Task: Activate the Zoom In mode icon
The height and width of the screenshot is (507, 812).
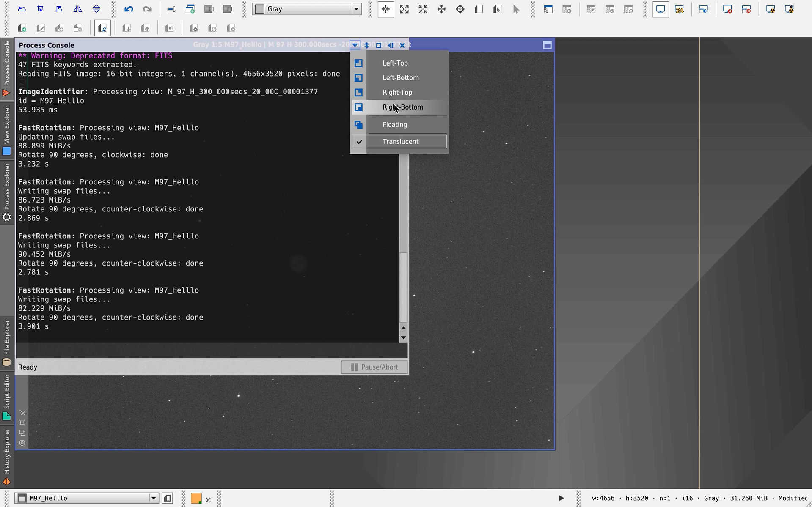Action: click(404, 9)
